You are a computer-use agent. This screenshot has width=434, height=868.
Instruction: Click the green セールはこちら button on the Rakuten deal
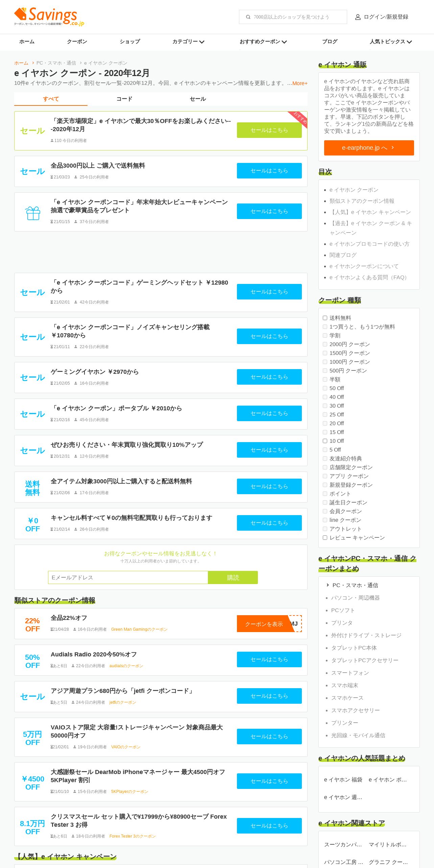tap(269, 130)
